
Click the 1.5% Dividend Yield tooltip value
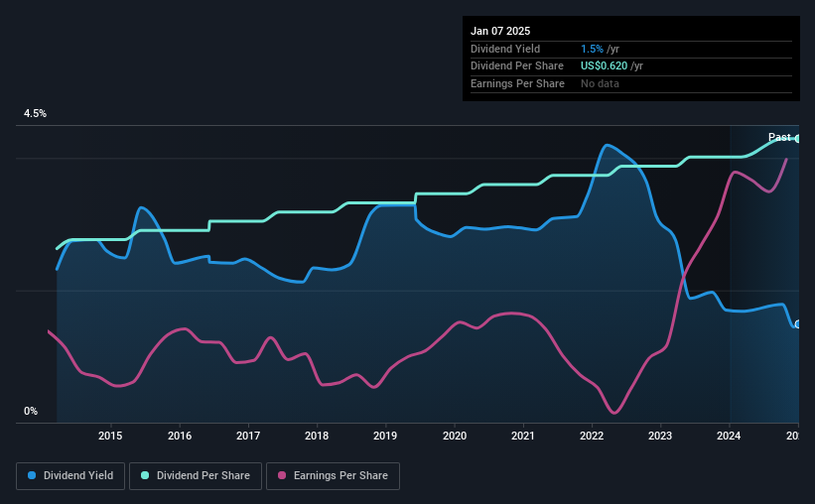click(592, 49)
